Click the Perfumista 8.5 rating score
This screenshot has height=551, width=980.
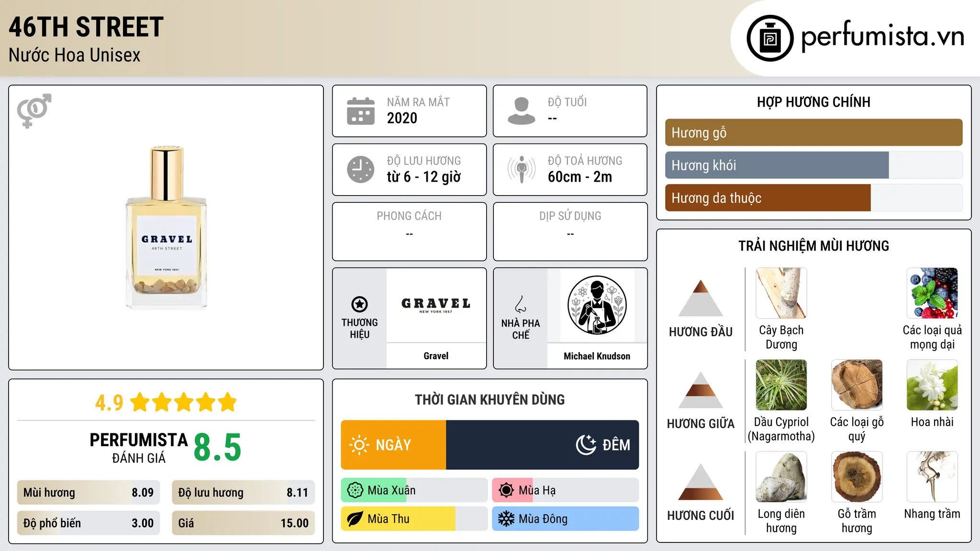tap(217, 447)
